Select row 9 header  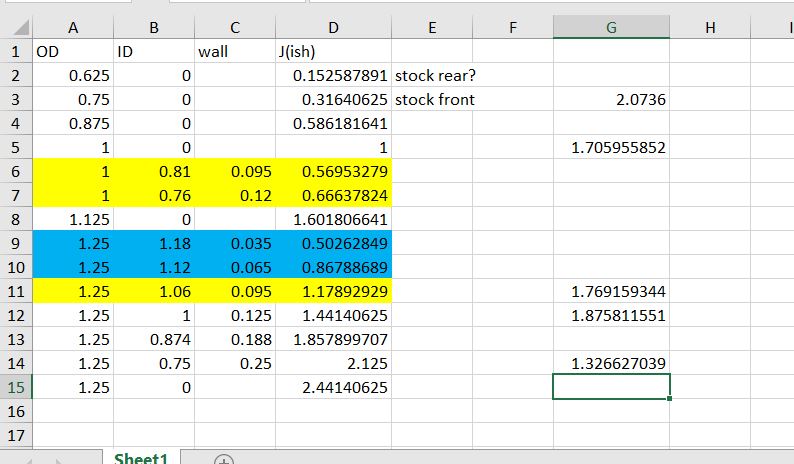click(16, 241)
